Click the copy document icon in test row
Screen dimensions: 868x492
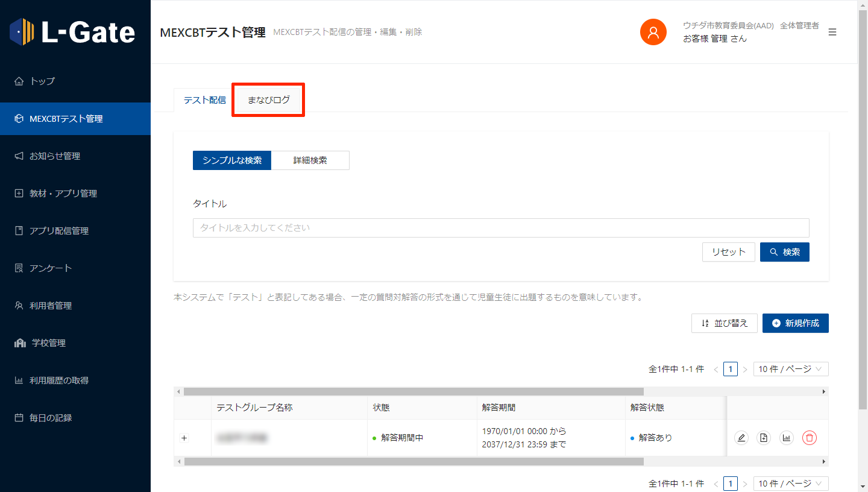764,438
